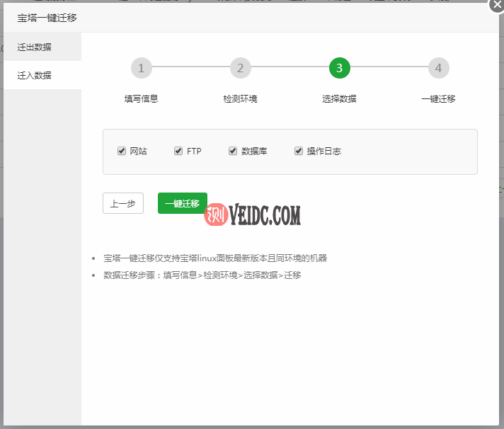Click step 4 circle 一键迁移

click(438, 68)
